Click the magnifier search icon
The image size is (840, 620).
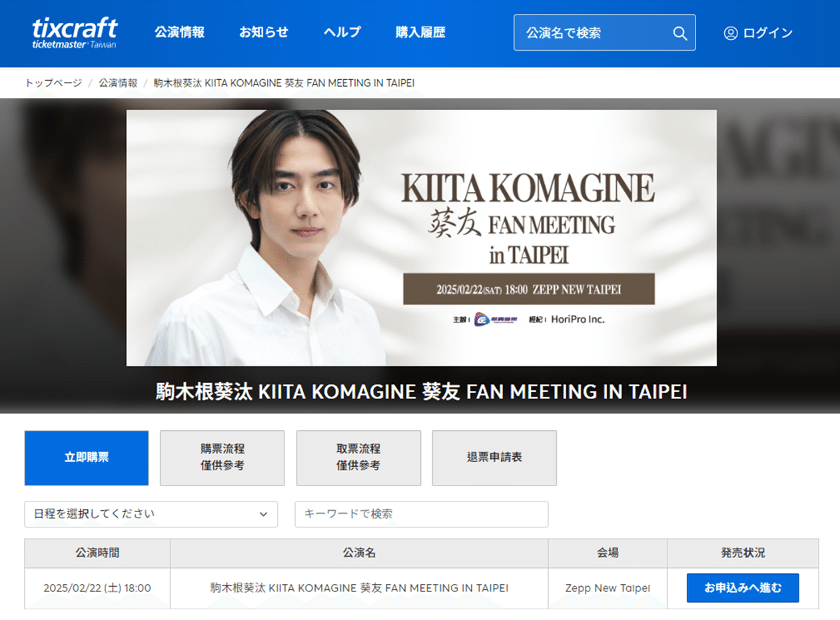(679, 33)
